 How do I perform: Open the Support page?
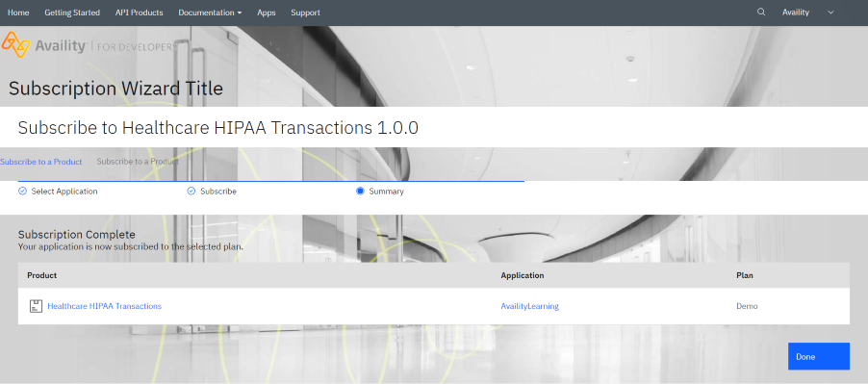(306, 13)
